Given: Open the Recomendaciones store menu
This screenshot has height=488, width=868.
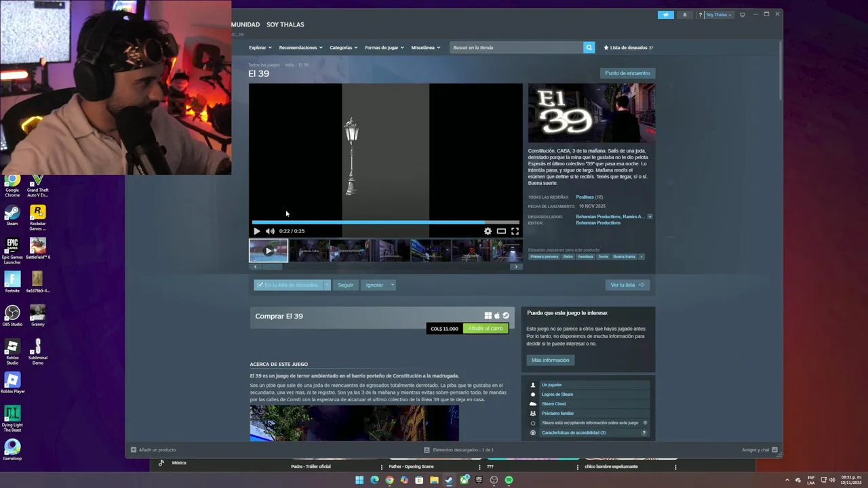Looking at the screenshot, I should coord(300,47).
